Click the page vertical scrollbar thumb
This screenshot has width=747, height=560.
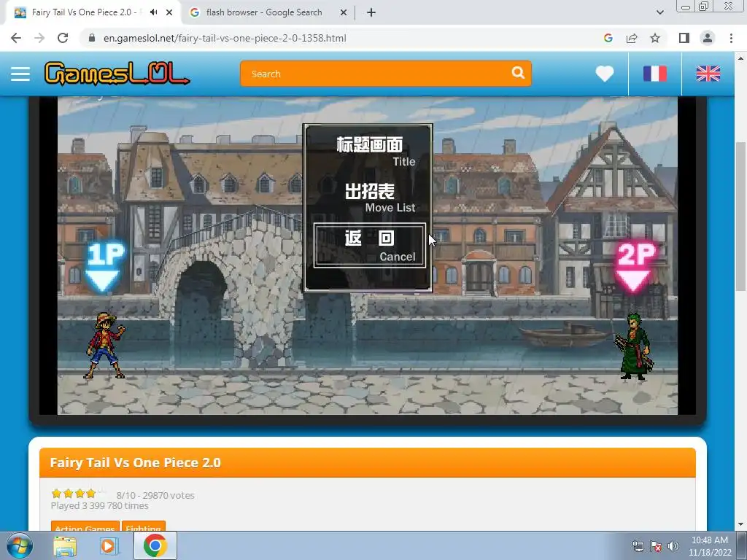[x=740, y=217]
